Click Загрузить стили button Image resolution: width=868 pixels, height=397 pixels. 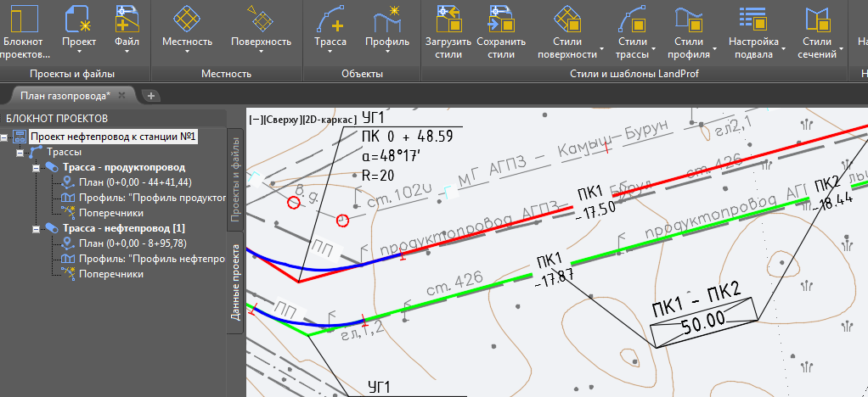(x=448, y=31)
